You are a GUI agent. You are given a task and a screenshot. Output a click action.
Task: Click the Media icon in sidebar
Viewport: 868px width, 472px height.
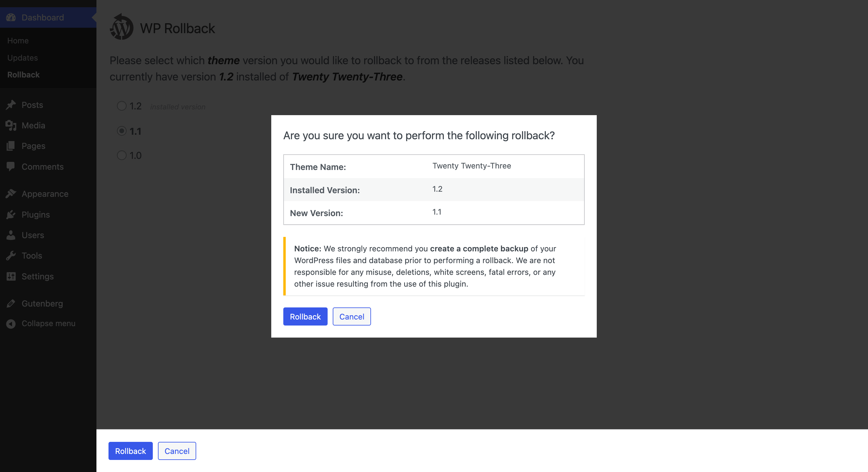(11, 125)
